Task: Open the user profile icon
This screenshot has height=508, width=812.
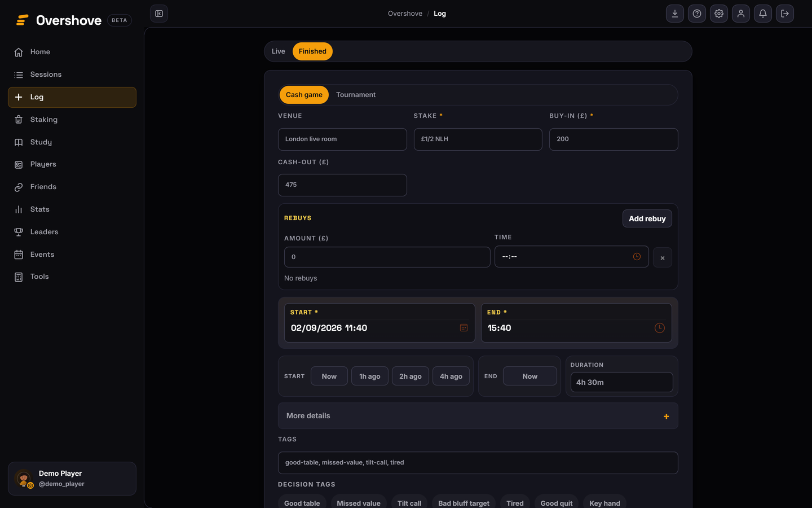Action: pyautogui.click(x=741, y=14)
